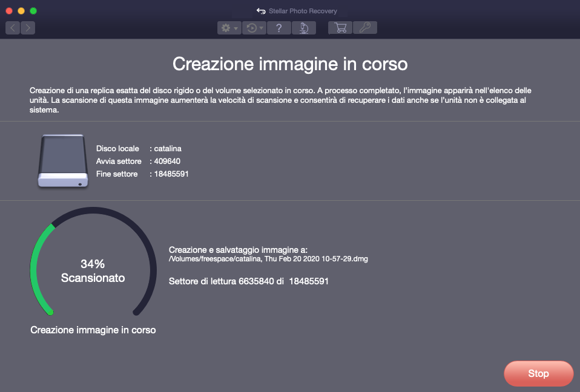Go forward with the right arrow button
This screenshot has width=580, height=392.
(x=28, y=28)
